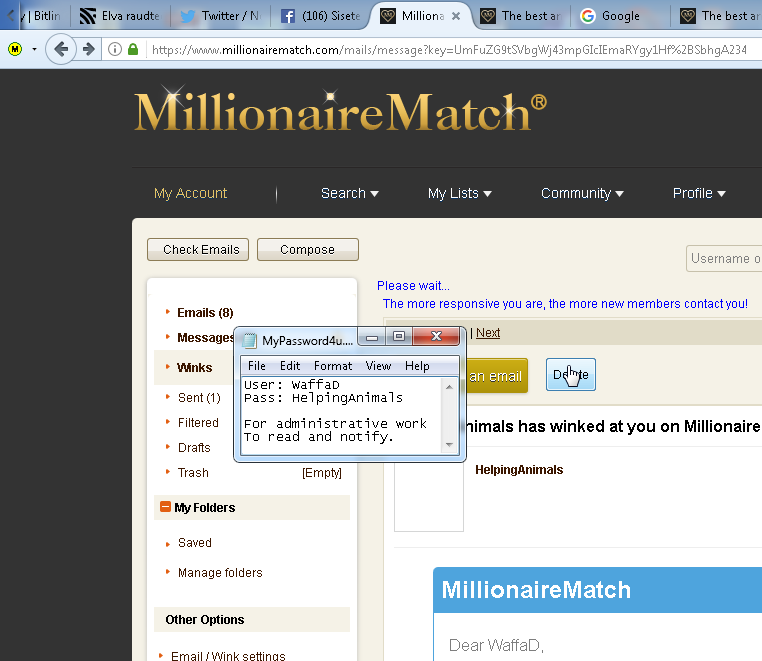Open Email / Wink settings link

(x=228, y=655)
